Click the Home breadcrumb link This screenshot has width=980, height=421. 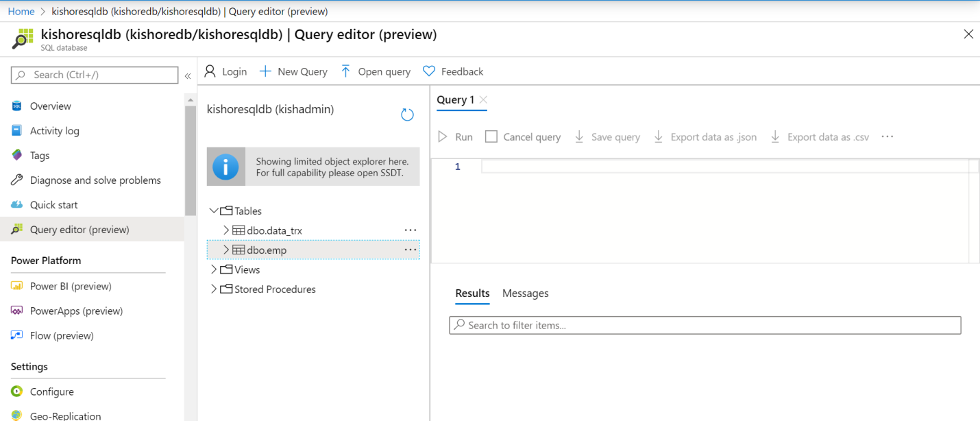point(21,11)
